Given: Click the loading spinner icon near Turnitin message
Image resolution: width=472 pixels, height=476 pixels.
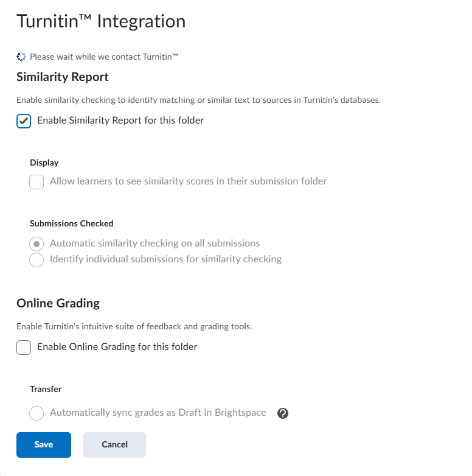Looking at the screenshot, I should pos(21,57).
